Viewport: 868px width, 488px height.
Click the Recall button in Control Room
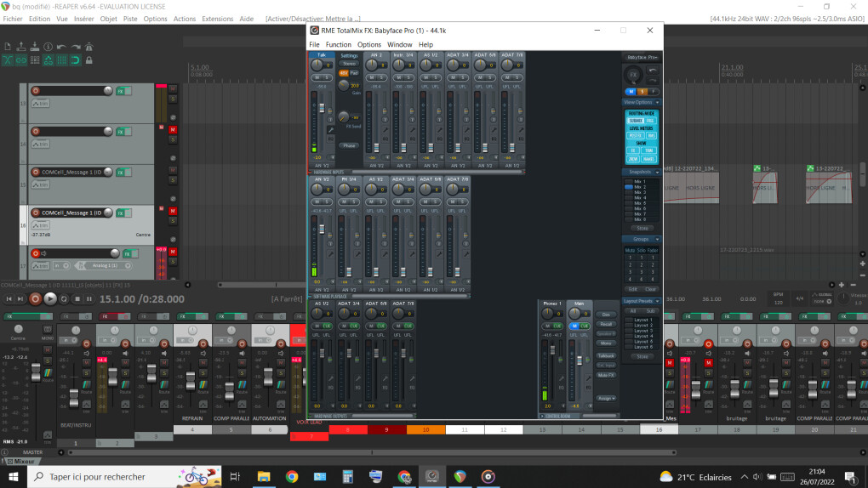coord(606,324)
